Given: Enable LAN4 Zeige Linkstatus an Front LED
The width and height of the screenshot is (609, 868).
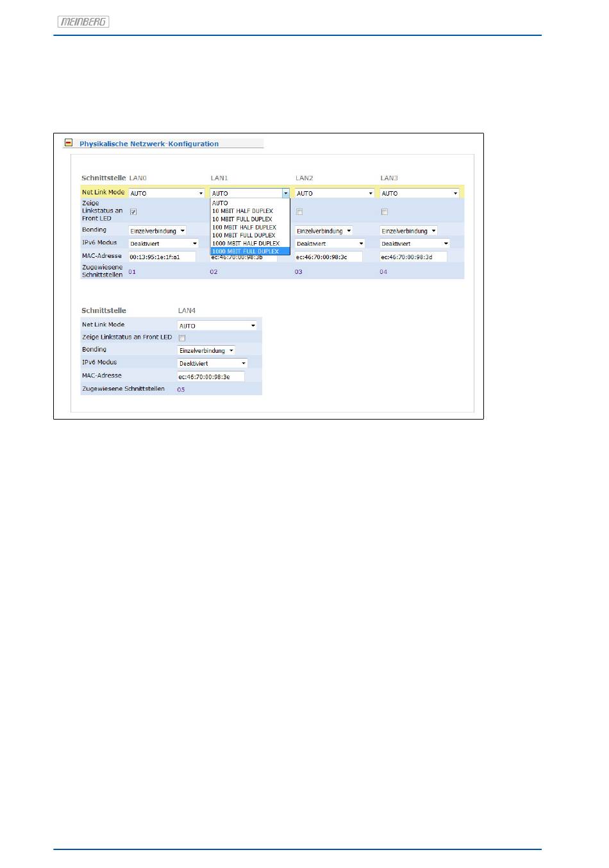Looking at the screenshot, I should [x=182, y=338].
